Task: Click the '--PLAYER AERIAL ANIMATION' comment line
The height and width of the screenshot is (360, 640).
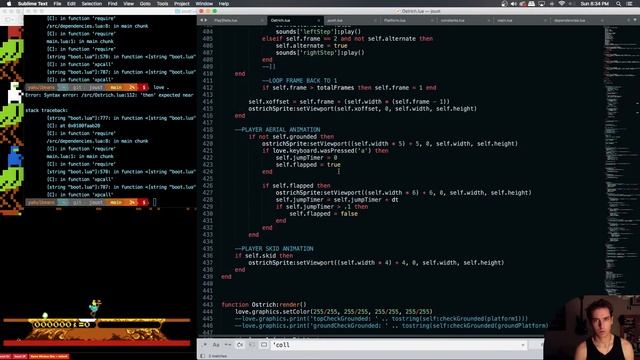Action: (278, 130)
